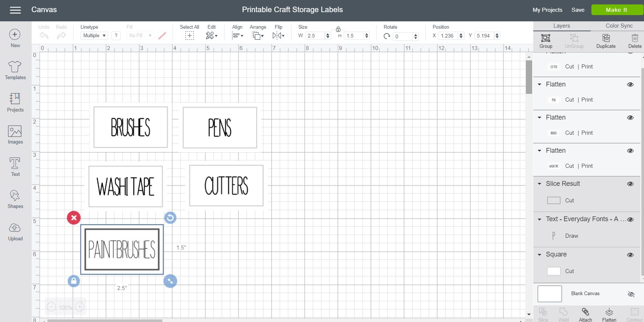Open the Align dropdown

(237, 35)
